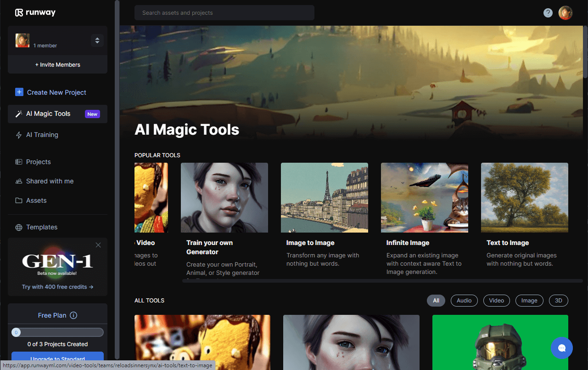
Task: Click the Projects film icon
Action: [x=19, y=162]
